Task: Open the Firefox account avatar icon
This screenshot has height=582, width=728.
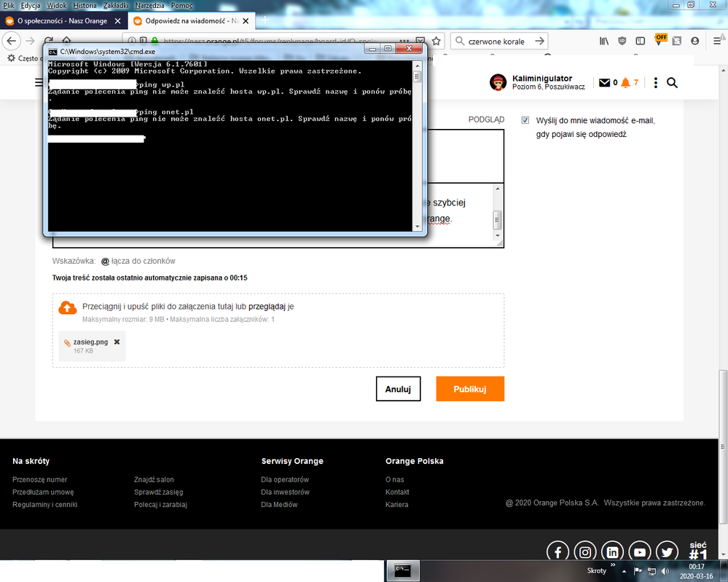Action: pyautogui.click(x=694, y=41)
